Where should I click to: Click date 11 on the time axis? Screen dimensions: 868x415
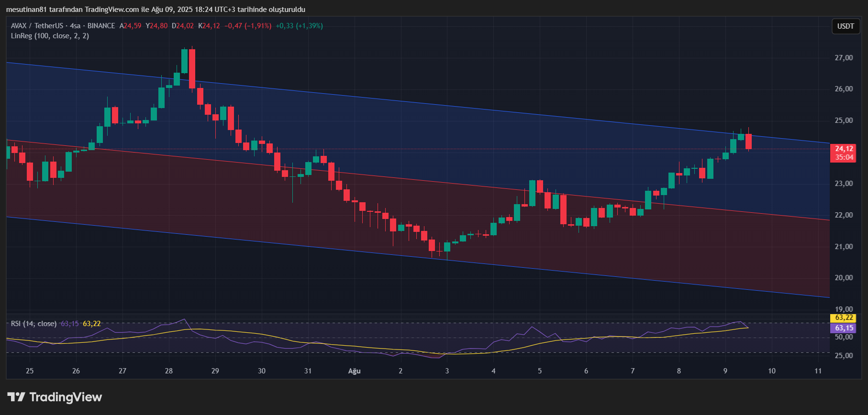818,371
